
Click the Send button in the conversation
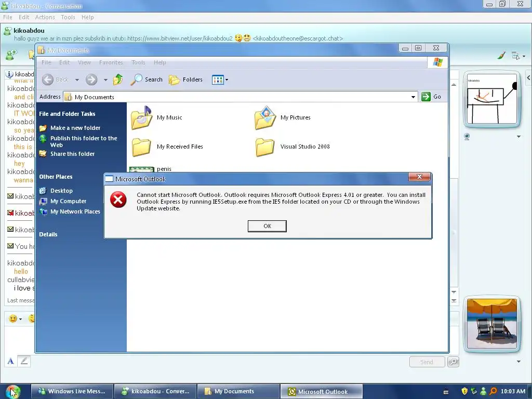coord(427,362)
